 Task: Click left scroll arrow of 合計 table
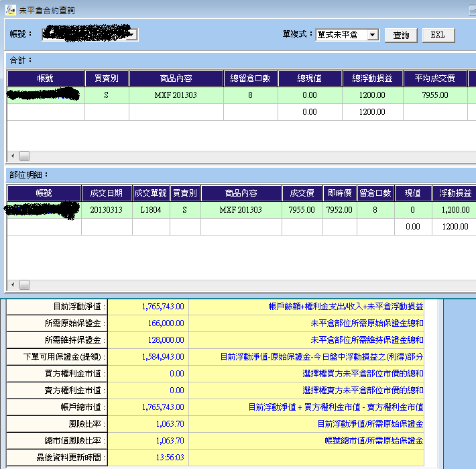coord(13,156)
